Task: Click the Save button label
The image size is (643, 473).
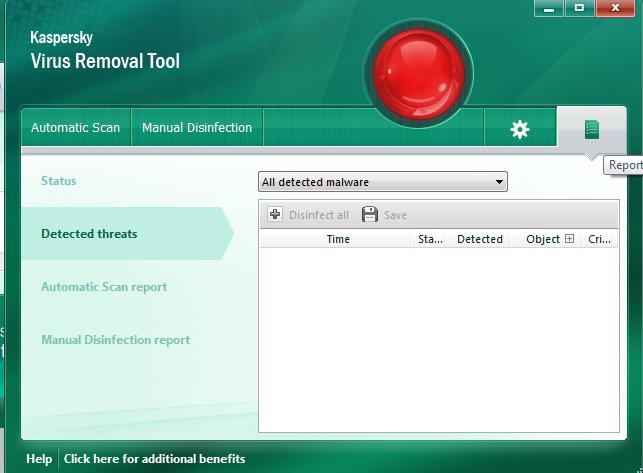Action: point(395,215)
